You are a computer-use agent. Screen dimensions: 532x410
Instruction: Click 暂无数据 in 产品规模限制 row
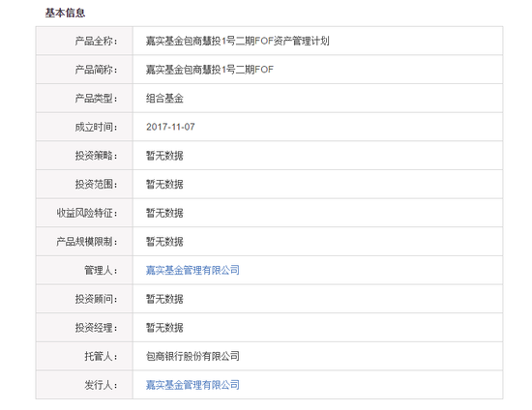tap(164, 242)
